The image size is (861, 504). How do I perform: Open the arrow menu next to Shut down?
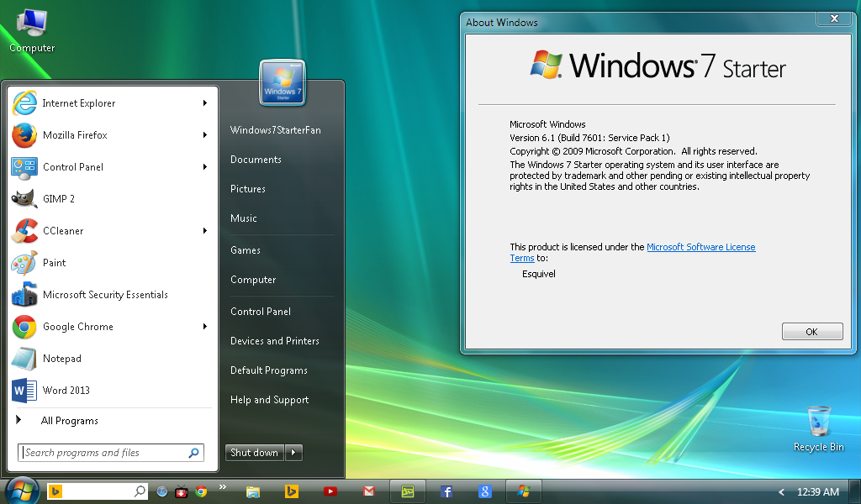click(x=293, y=453)
